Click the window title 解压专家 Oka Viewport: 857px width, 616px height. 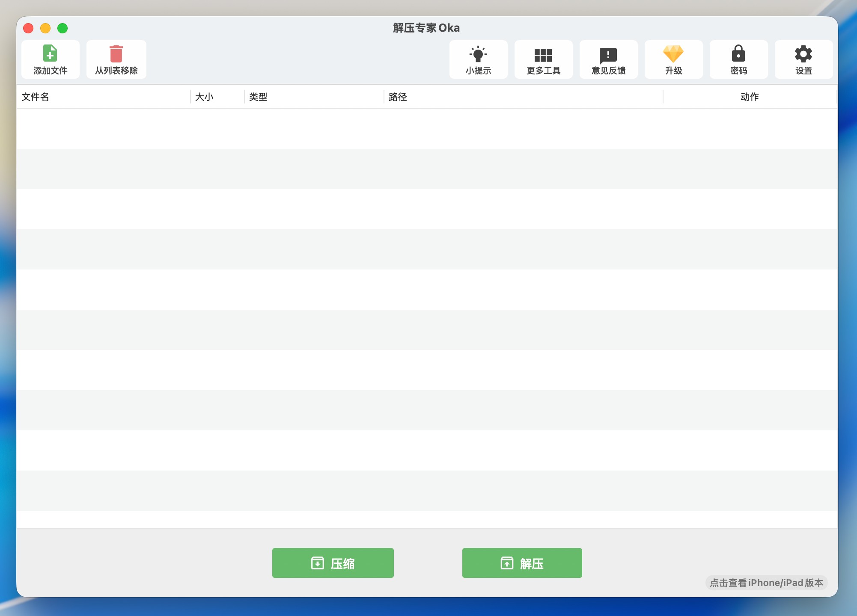click(426, 28)
